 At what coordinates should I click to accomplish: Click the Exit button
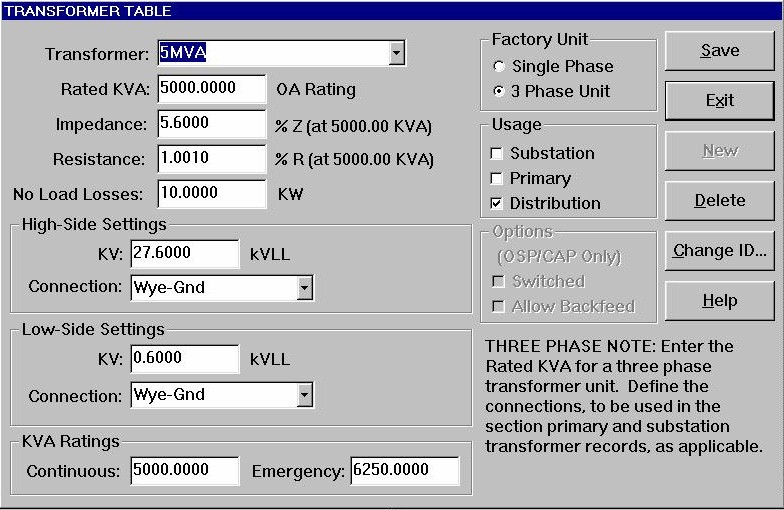pos(719,100)
